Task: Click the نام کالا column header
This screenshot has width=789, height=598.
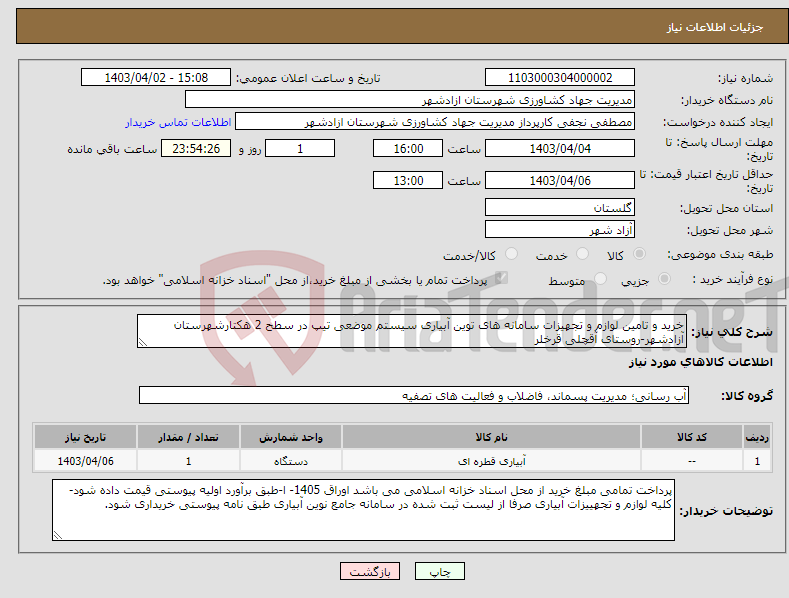Action: point(491,437)
